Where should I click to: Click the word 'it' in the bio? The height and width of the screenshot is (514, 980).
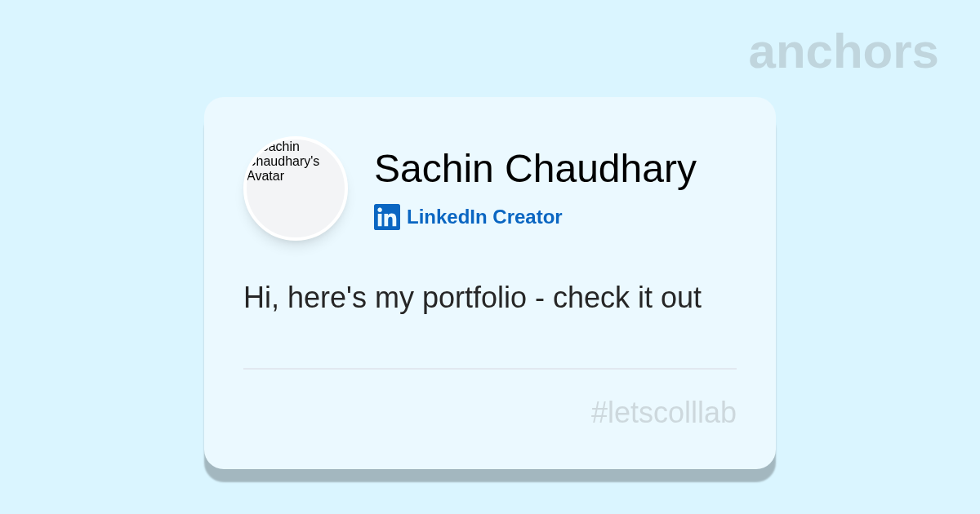(x=645, y=298)
